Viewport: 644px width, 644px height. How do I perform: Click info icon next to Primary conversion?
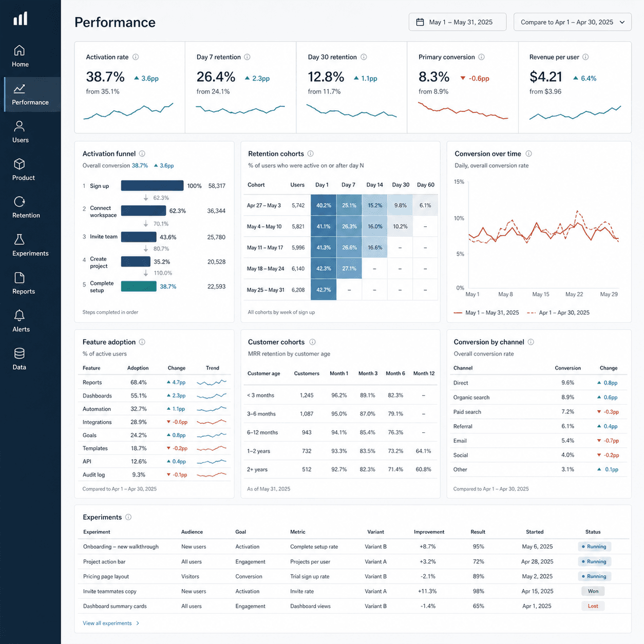point(481,57)
